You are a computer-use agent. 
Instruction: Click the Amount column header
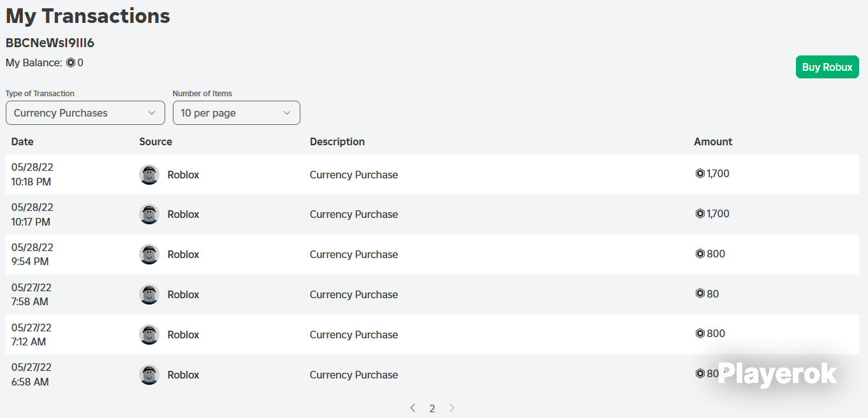pos(713,141)
